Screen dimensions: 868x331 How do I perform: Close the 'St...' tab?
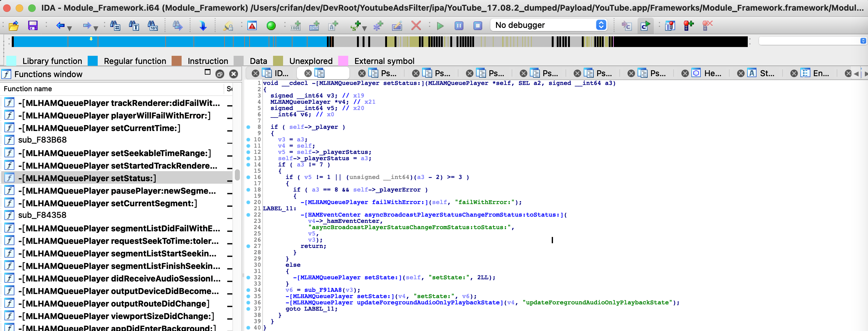coord(741,73)
